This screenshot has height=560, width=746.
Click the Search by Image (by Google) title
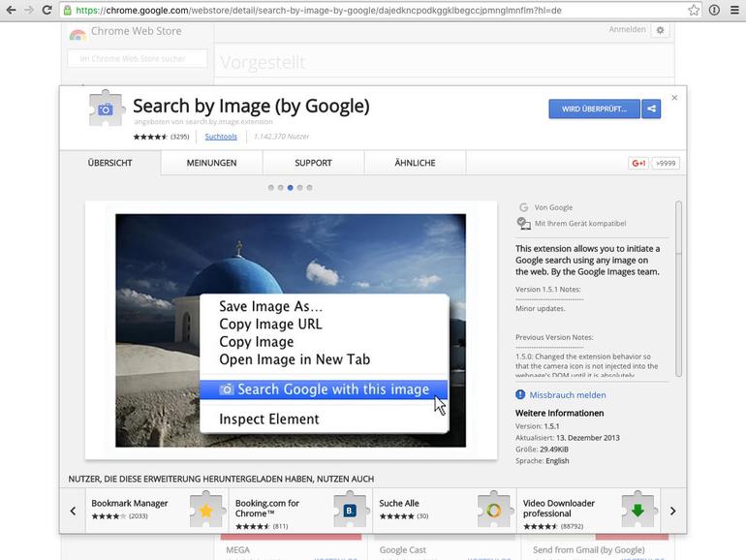click(x=251, y=107)
